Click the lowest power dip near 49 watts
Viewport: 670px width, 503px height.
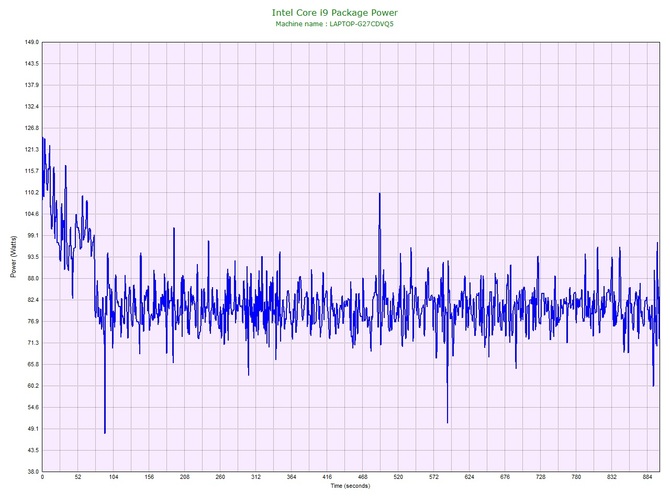(x=105, y=432)
